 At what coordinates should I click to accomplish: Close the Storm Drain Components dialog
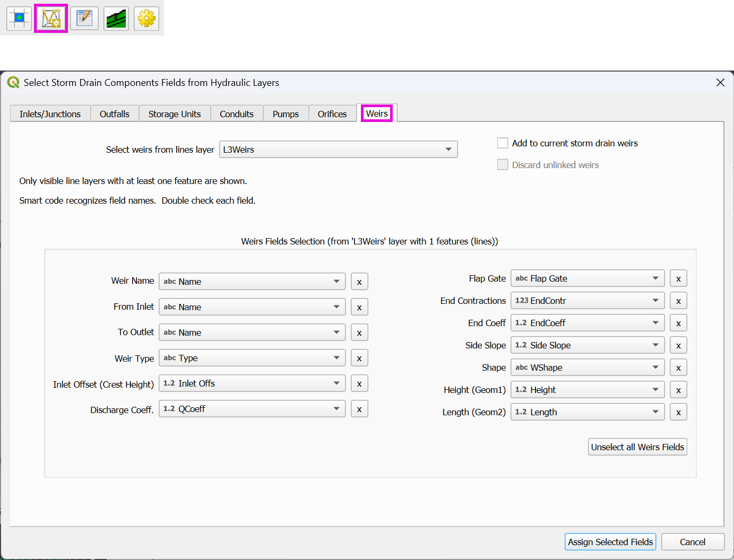coord(720,83)
